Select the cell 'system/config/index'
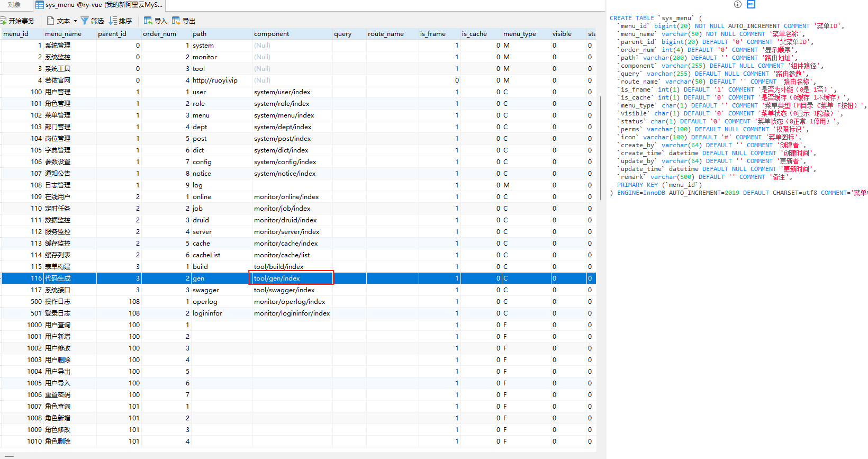The width and height of the screenshot is (868, 459). click(x=292, y=161)
